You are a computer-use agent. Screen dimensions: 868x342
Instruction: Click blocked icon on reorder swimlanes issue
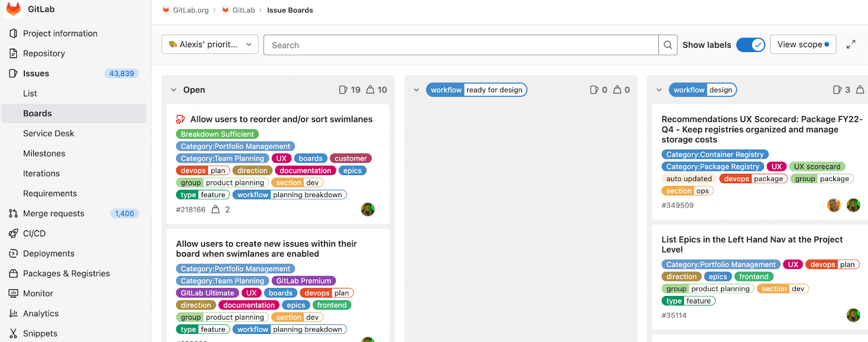[181, 119]
